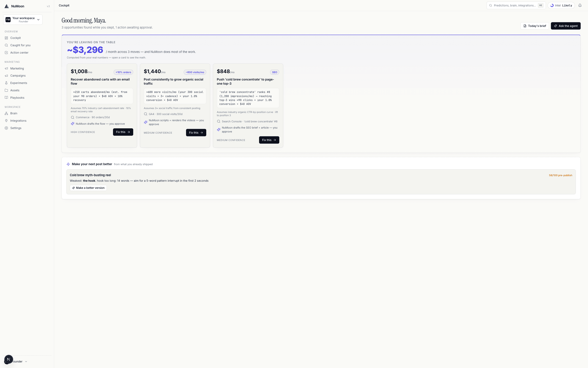Click the $1,440/mo amount
The image size is (588, 368).
click(x=155, y=72)
